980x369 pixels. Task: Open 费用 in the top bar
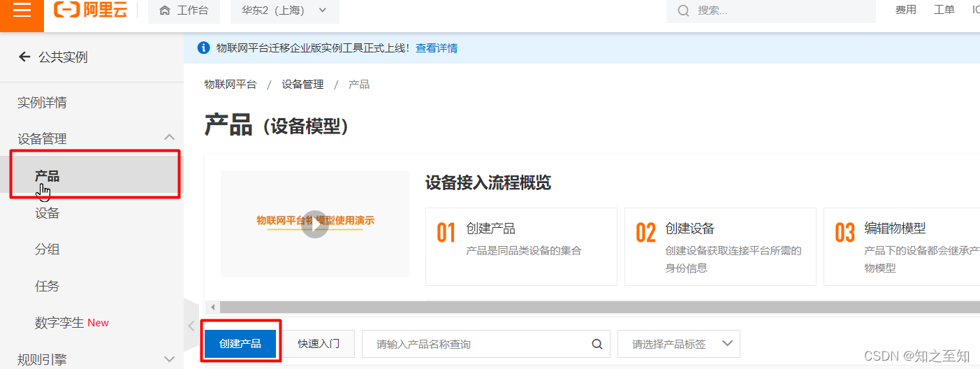click(906, 10)
